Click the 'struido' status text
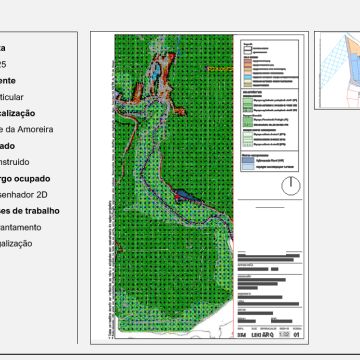The height and width of the screenshot is (360, 360). point(15,162)
